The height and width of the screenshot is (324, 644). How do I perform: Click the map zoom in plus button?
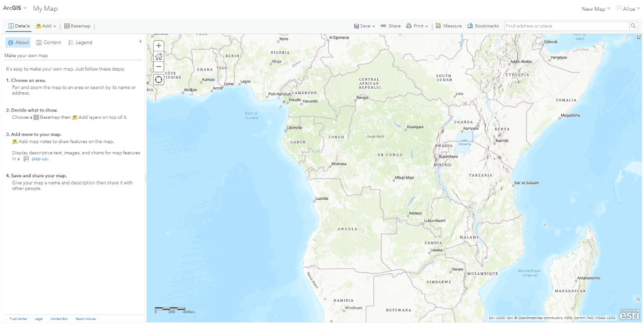(x=158, y=45)
